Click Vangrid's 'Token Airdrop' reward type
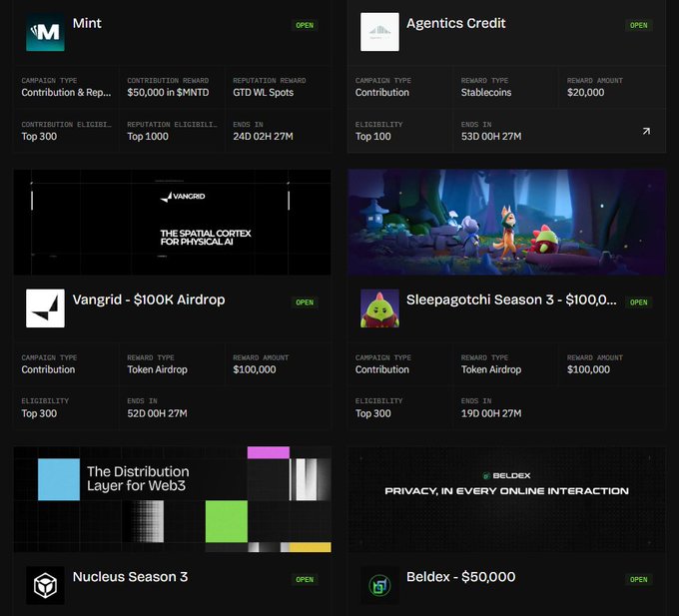679x616 pixels. [157, 369]
